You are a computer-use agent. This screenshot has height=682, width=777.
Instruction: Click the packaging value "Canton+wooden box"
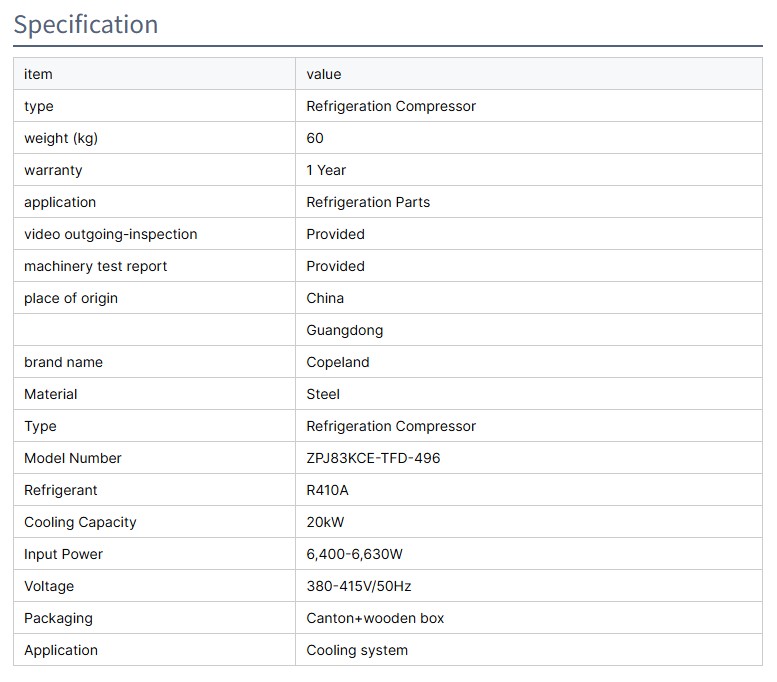click(x=375, y=618)
